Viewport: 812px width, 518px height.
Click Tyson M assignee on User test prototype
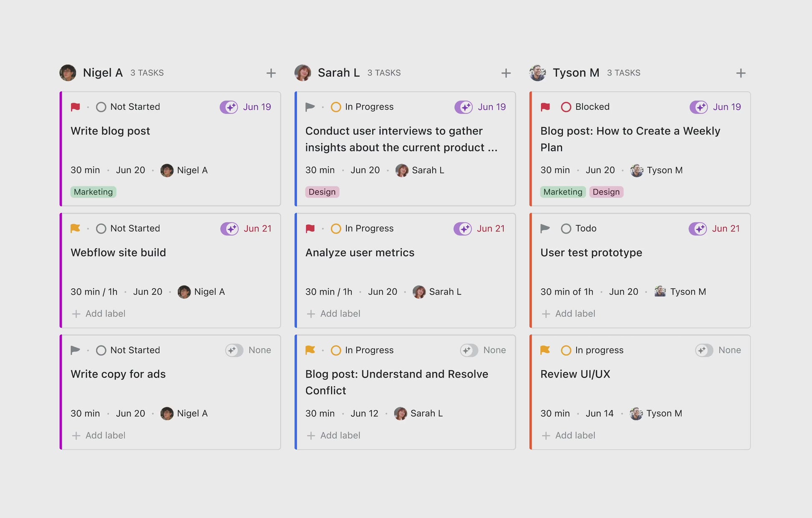coord(680,292)
